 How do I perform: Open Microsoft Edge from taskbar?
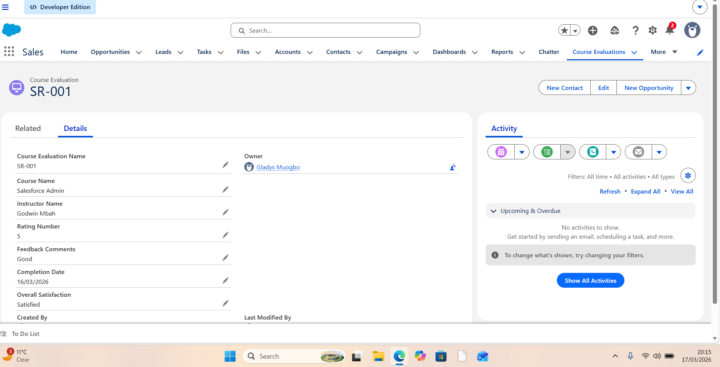pos(399,356)
